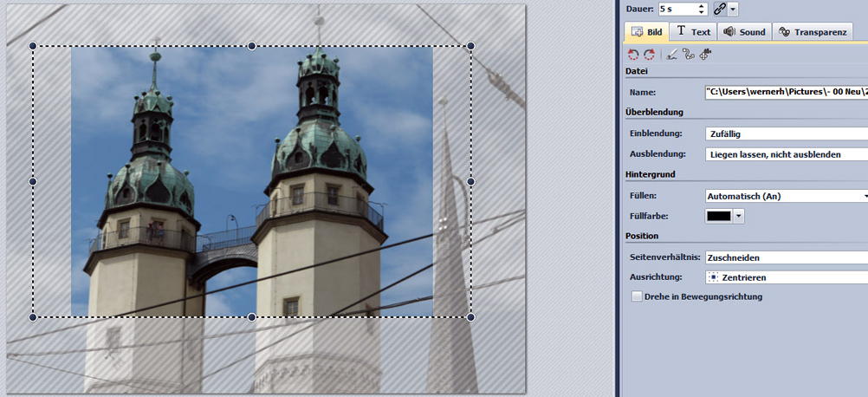Screen dimensions: 868x397
Task: Open the image editor pencil icon
Action: pyautogui.click(x=673, y=55)
